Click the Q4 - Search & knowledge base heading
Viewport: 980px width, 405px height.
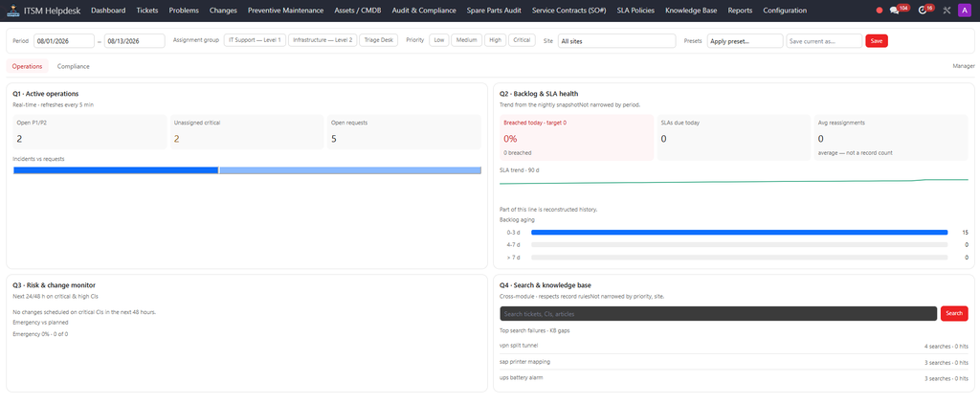(546, 285)
